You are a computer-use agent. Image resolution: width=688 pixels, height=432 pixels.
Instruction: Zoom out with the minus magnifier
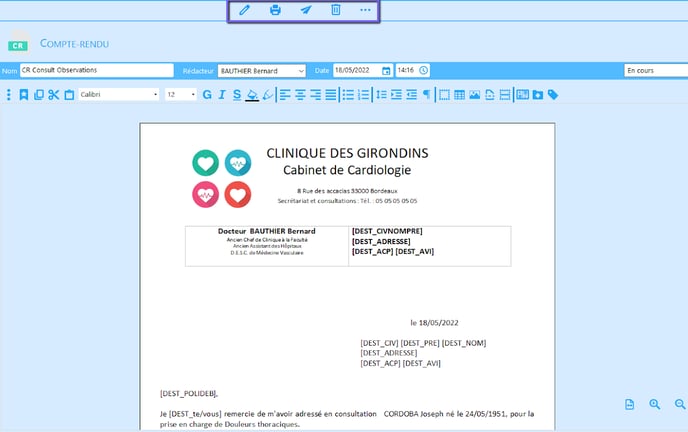coord(680,404)
